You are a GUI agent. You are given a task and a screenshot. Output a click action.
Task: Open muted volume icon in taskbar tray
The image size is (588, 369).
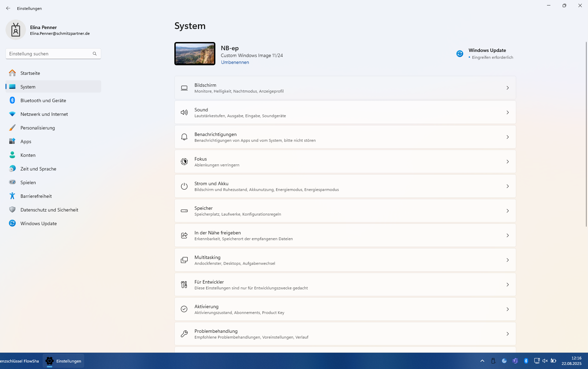point(545,361)
